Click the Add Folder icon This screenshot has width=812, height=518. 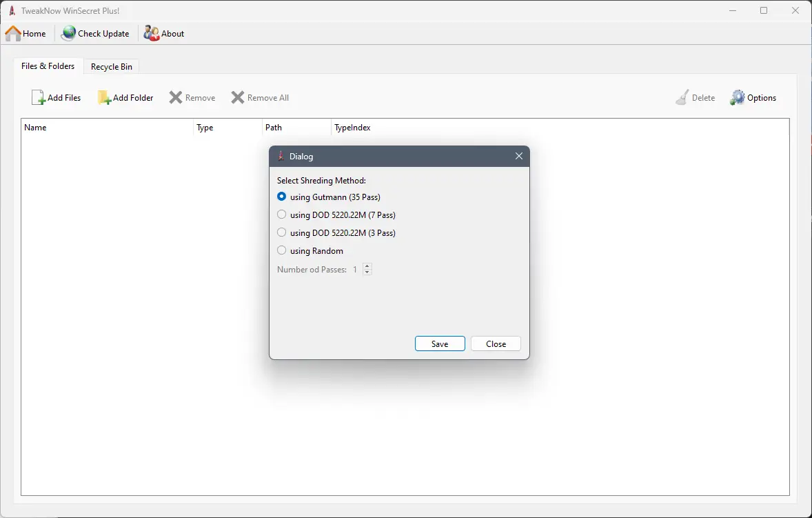click(105, 97)
